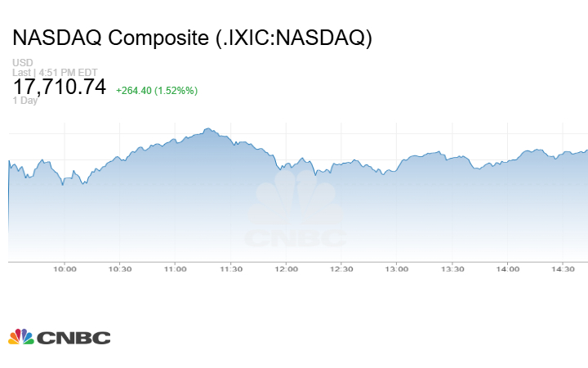Select the 1 Day range label
This screenshot has width=588, height=368.
pyautogui.click(x=25, y=101)
